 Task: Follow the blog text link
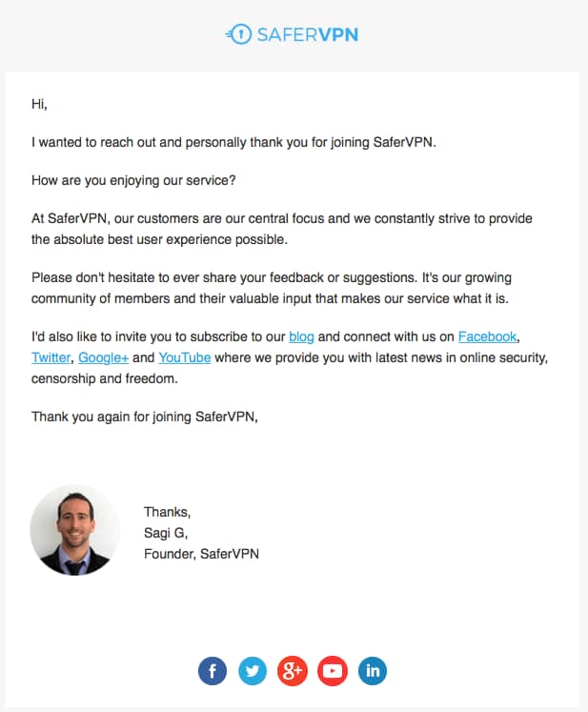click(301, 336)
